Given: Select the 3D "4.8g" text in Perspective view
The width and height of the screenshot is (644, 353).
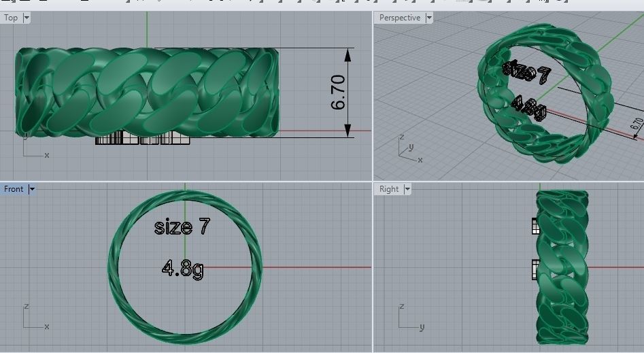Looking at the screenshot, I should [x=528, y=109].
